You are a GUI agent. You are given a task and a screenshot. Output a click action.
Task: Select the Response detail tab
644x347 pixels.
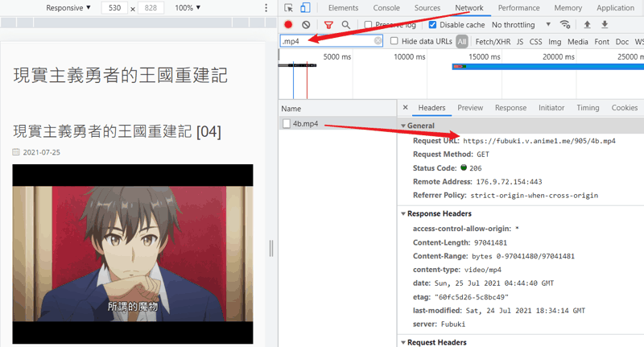coord(510,108)
